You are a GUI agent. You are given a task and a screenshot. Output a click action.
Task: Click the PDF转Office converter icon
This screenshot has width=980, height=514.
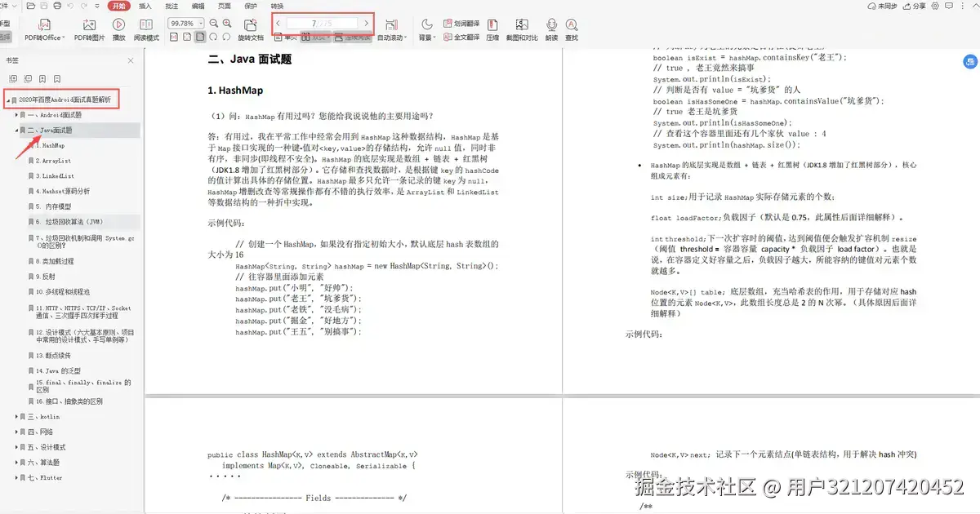pos(44,26)
